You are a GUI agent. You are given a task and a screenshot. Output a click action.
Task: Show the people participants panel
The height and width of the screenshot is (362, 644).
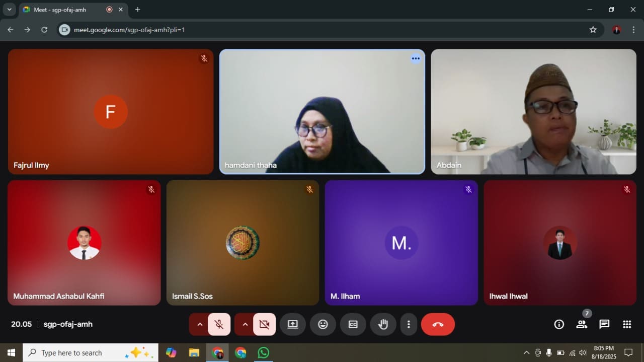(x=582, y=324)
